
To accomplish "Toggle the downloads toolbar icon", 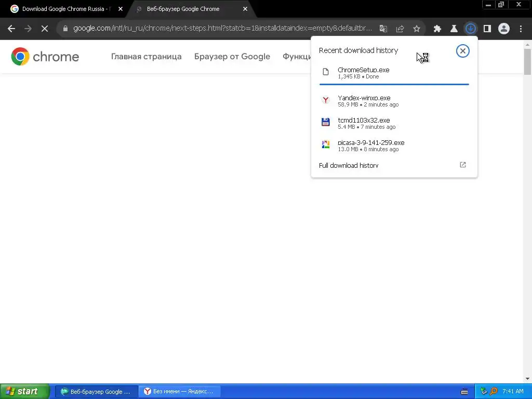I will (471, 29).
